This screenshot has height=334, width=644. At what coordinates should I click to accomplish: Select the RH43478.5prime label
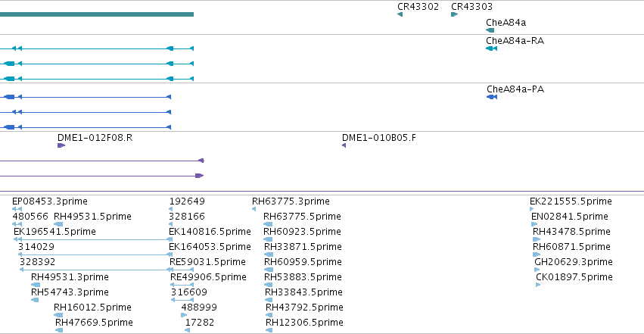coord(571,232)
